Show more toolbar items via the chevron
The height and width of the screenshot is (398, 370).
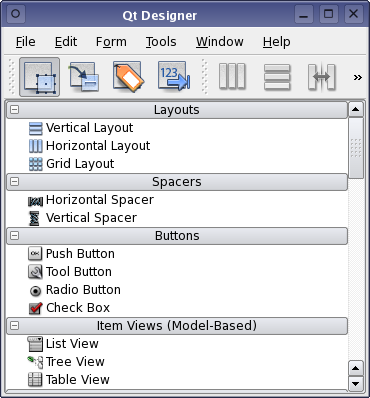tap(358, 77)
